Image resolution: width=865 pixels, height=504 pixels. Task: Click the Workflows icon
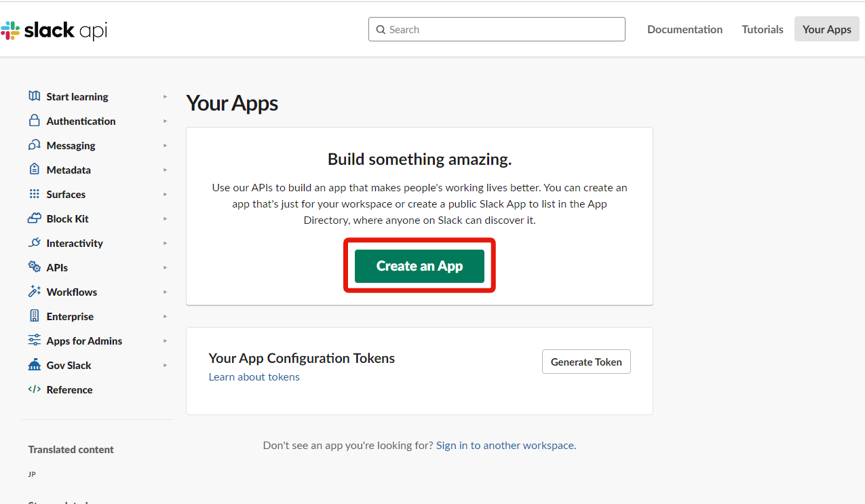(x=35, y=292)
